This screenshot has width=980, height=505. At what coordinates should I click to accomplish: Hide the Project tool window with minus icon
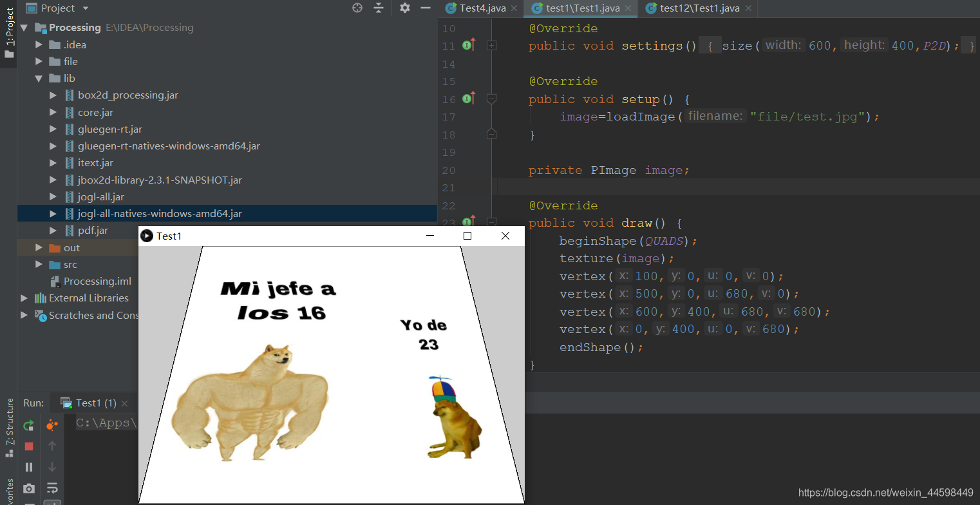(425, 8)
